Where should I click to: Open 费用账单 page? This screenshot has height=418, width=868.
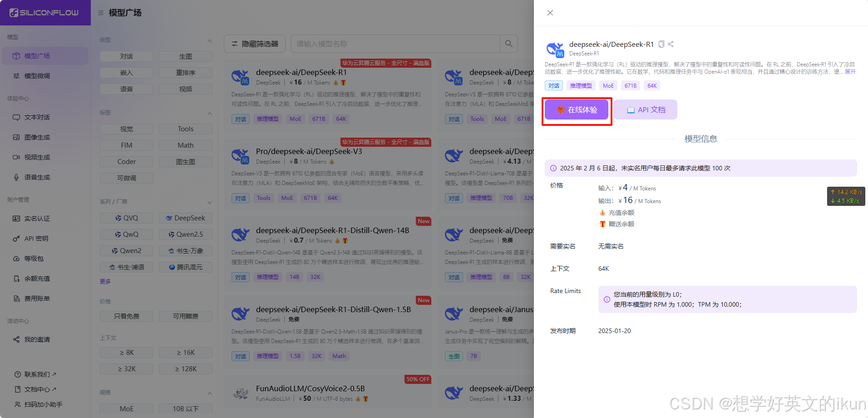coord(45,299)
